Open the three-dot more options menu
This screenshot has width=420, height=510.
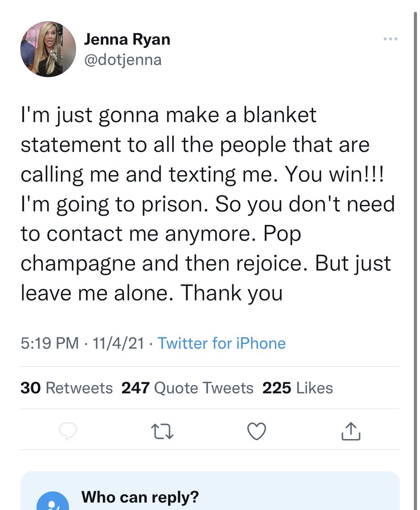coord(390,39)
